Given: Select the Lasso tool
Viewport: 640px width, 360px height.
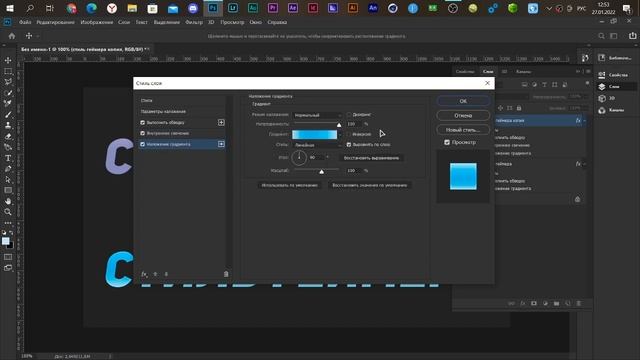Looking at the screenshot, I should (x=8, y=82).
